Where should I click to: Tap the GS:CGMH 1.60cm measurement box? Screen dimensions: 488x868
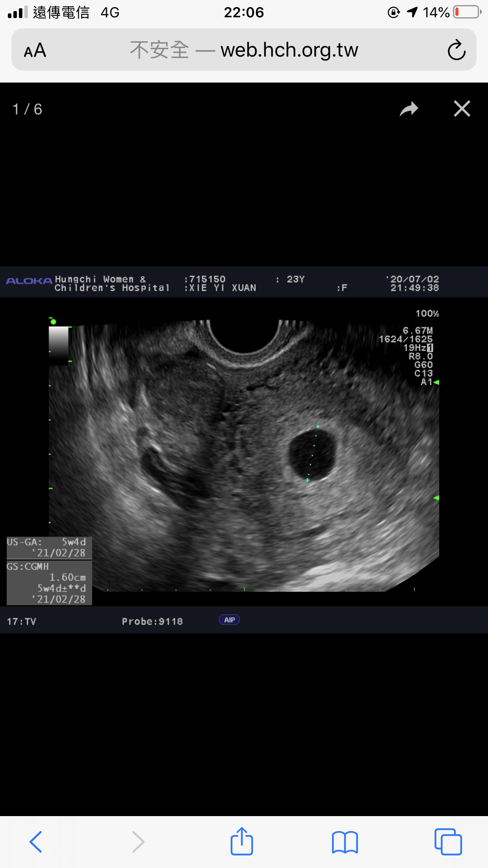[x=49, y=583]
